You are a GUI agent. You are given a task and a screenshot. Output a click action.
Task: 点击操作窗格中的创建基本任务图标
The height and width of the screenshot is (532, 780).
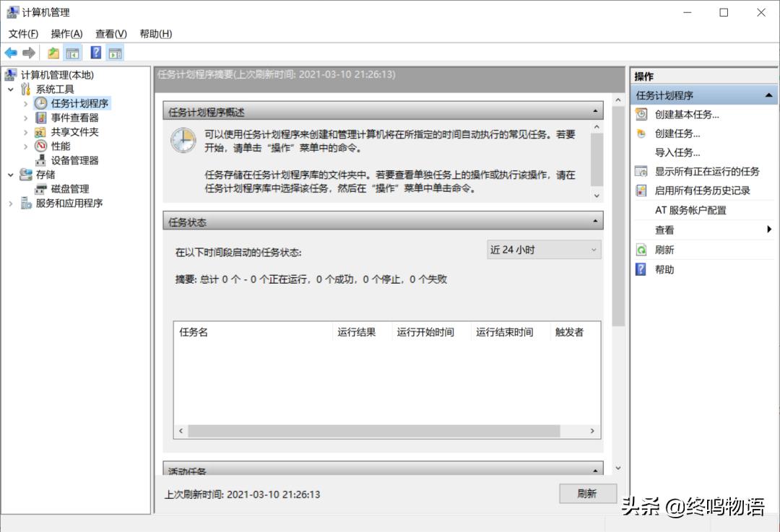pos(641,114)
